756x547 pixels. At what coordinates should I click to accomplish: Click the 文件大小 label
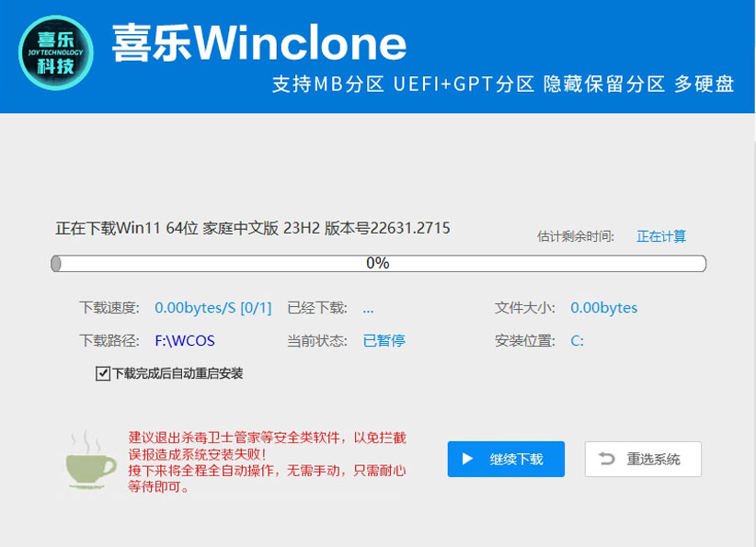[x=525, y=307]
